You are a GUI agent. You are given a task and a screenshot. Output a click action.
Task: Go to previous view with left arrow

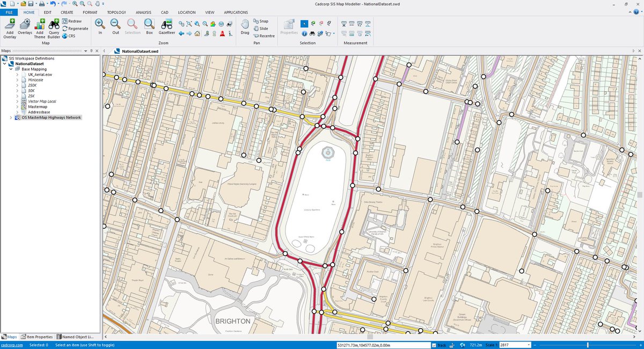point(181,33)
